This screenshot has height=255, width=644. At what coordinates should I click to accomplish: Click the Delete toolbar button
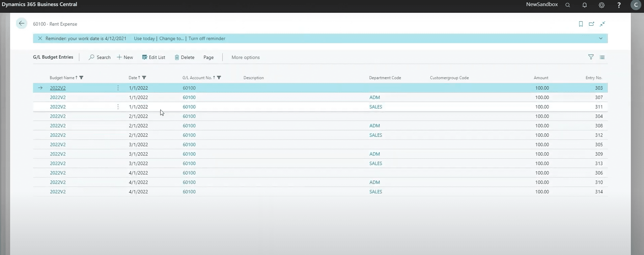(x=185, y=58)
